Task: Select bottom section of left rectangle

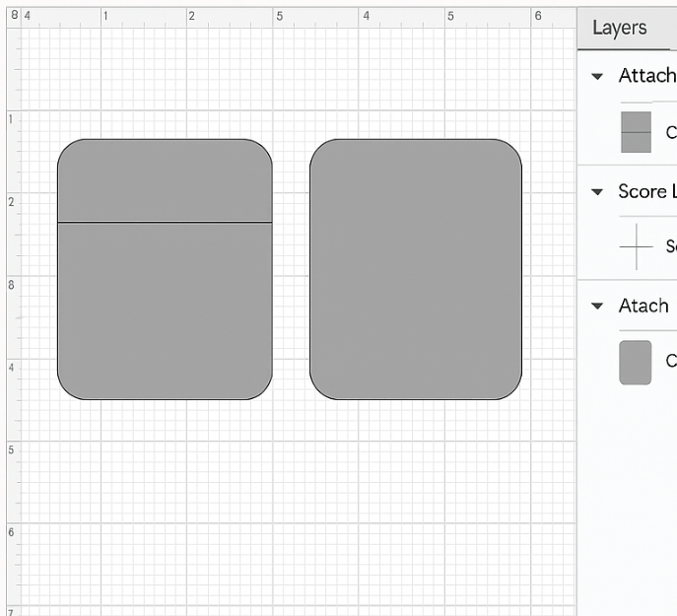Action: (x=165, y=310)
